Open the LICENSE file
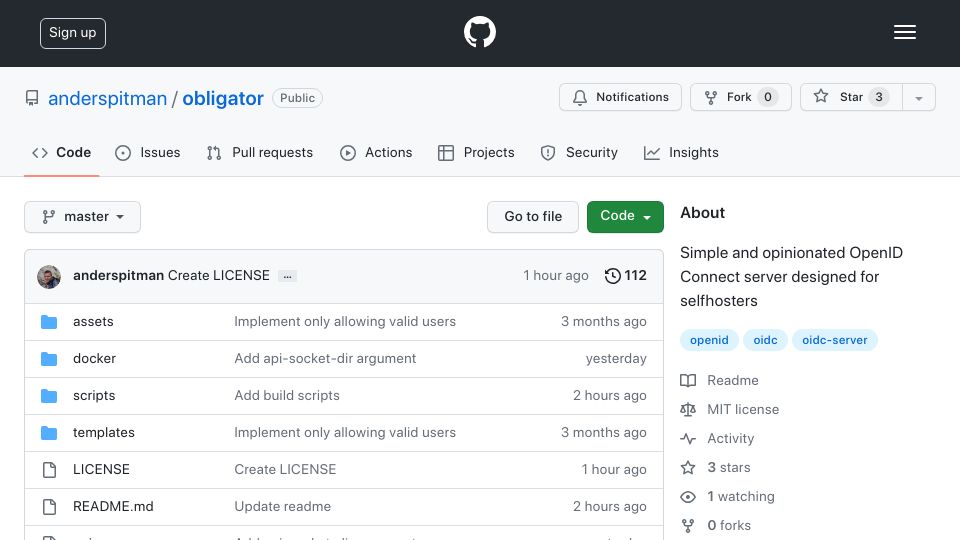Screen dimensions: 960x540 tap(101, 470)
